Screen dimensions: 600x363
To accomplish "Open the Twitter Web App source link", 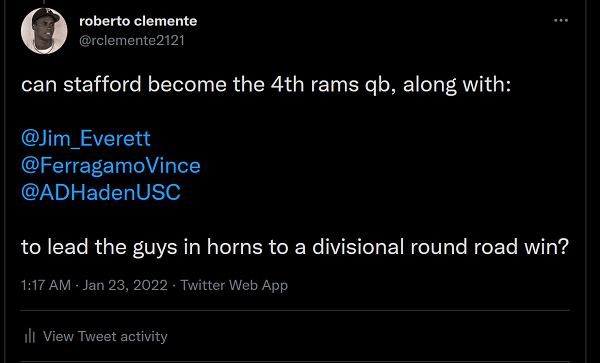I will point(234,285).
